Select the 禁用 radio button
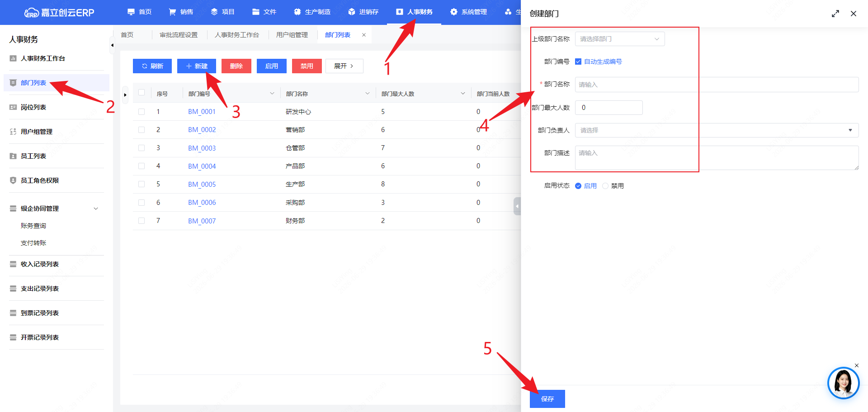 [605, 186]
